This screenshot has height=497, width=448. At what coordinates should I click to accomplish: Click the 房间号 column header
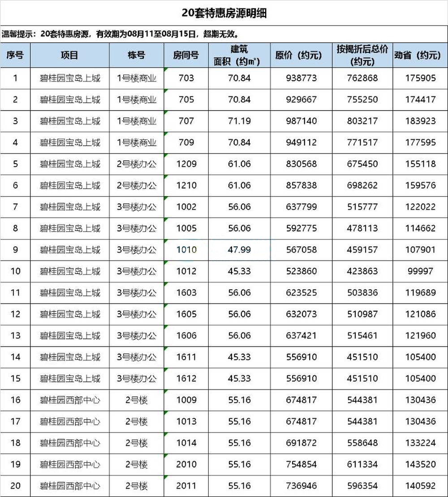coord(186,55)
